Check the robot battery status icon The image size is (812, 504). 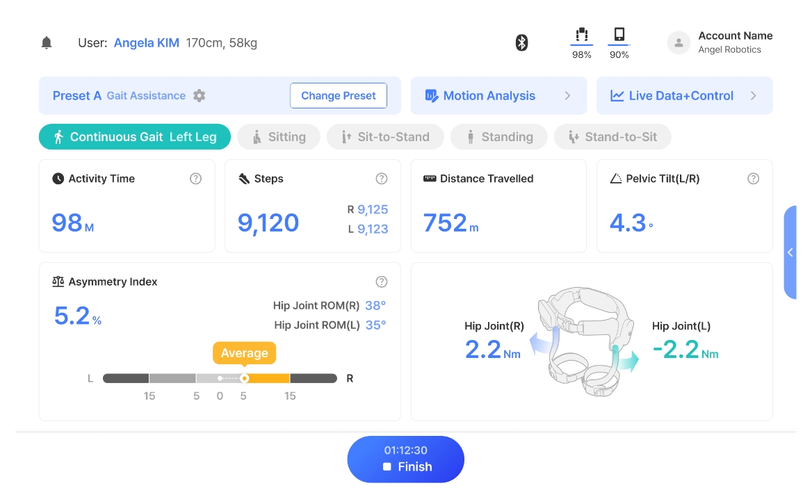[582, 35]
